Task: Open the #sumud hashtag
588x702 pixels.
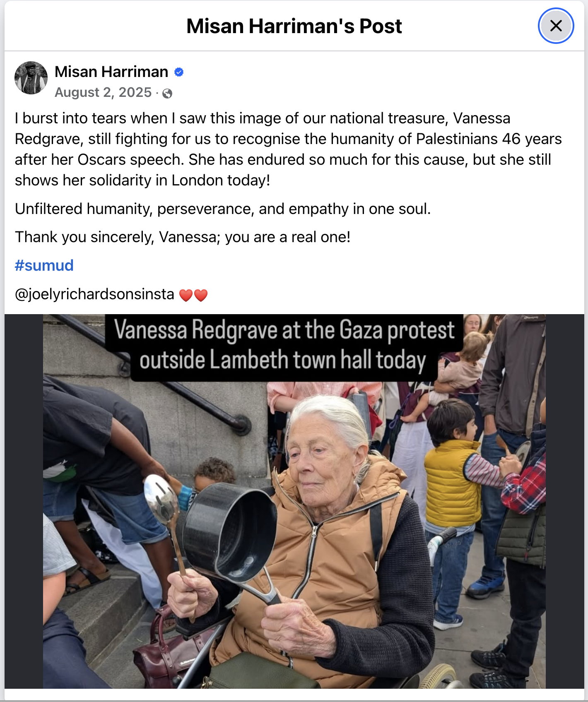Action: (x=44, y=265)
